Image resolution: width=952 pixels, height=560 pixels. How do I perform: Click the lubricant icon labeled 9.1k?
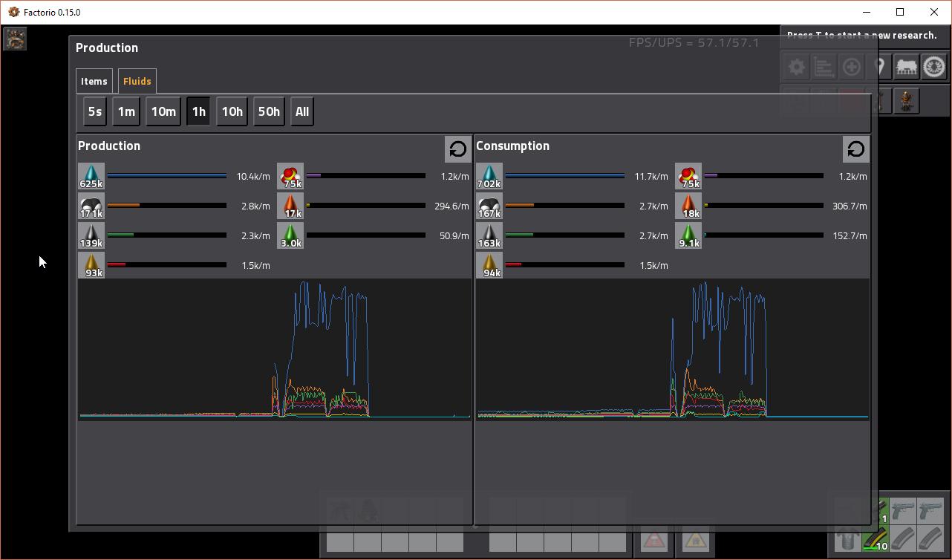[x=688, y=235]
